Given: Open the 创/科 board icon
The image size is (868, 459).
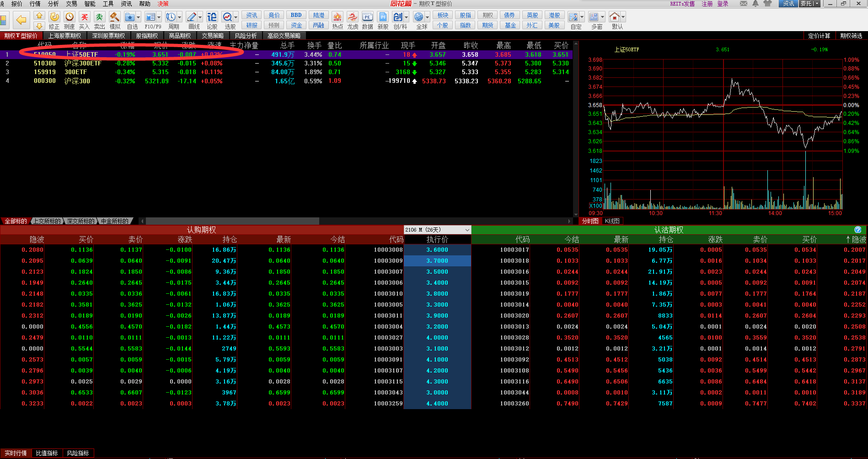Looking at the screenshot, I should point(397,17).
